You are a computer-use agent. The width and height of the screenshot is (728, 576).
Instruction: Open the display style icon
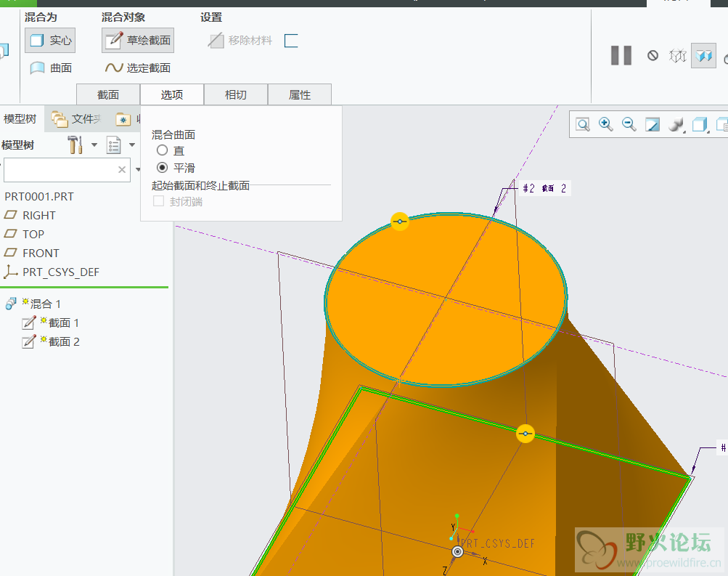(x=676, y=124)
